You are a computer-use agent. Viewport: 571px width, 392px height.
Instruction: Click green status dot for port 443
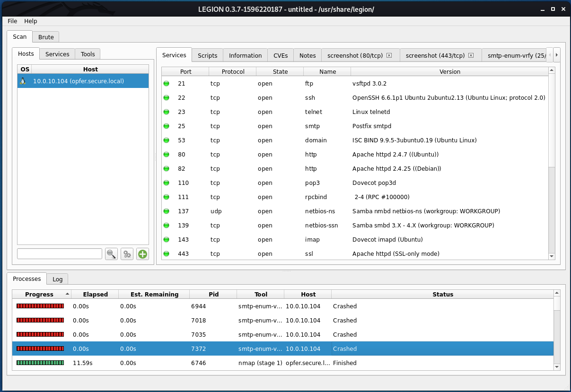click(x=166, y=254)
